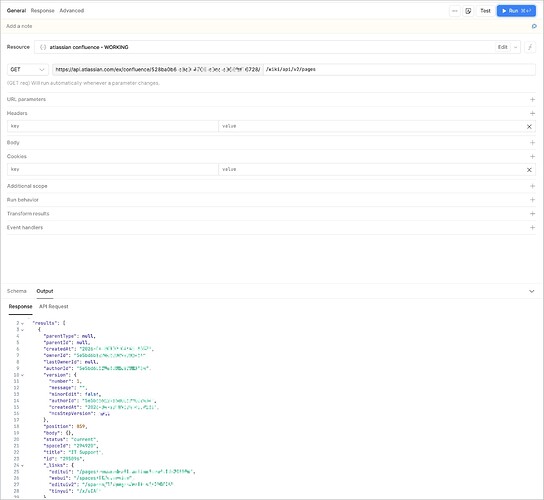Add Transform results with plus icon
544x500 pixels.
coord(532,214)
